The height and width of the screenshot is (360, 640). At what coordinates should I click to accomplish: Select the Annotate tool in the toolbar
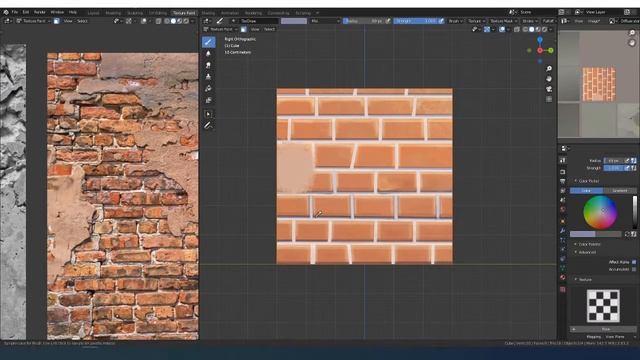tap(209, 126)
